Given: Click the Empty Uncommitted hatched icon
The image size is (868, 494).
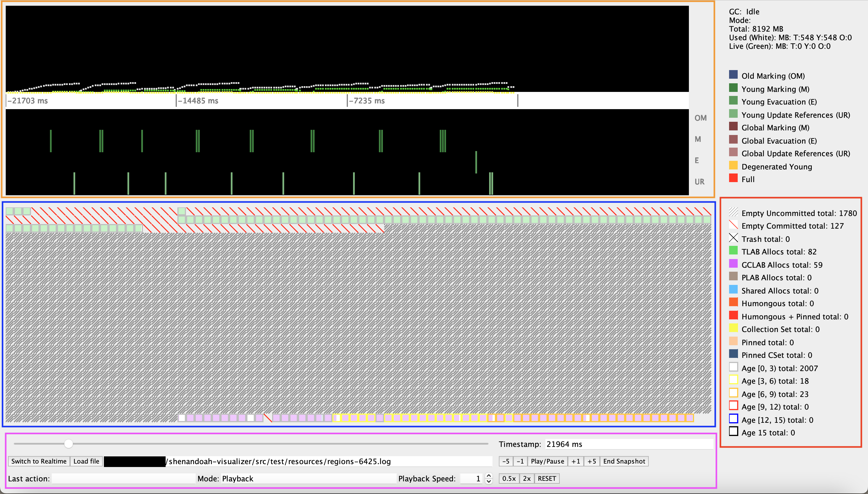Looking at the screenshot, I should pyautogui.click(x=733, y=212).
